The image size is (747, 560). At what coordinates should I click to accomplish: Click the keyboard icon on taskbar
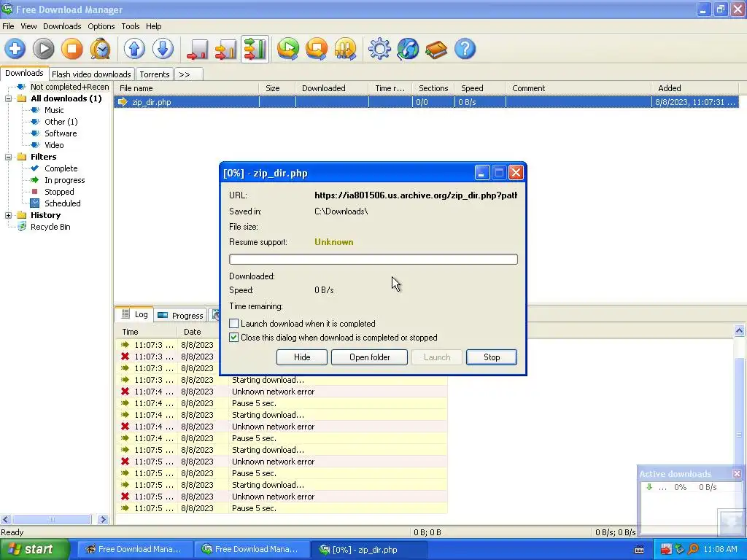pyautogui.click(x=639, y=550)
